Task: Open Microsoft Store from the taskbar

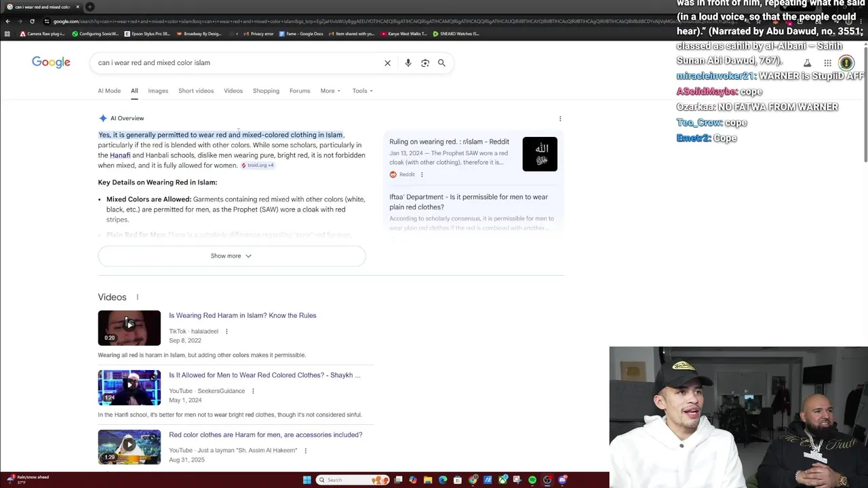Action: (458, 480)
